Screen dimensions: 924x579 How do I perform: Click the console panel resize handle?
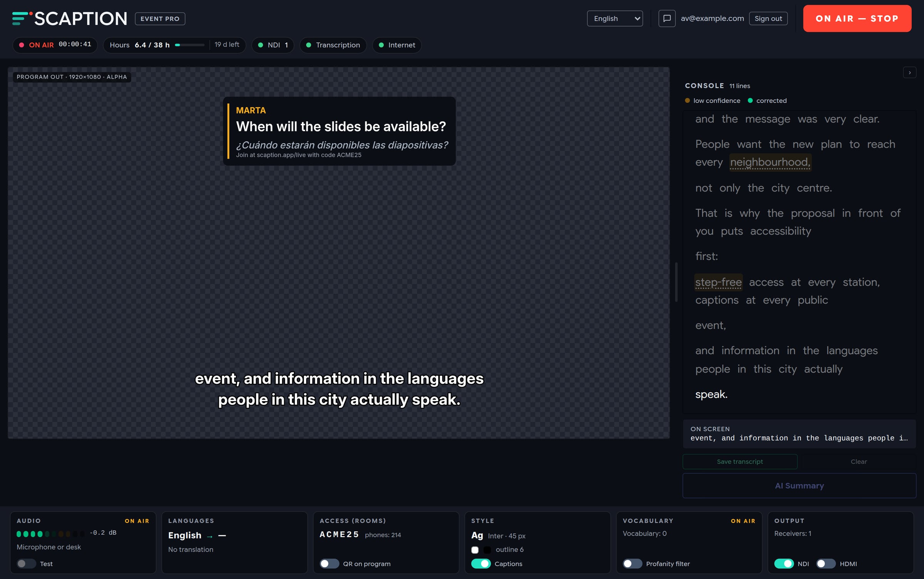[676, 282]
